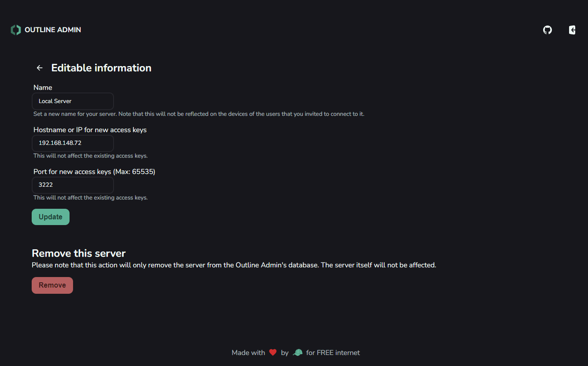Screen dimensions: 588x366
Task: Click the Update button
Action: pos(51,217)
